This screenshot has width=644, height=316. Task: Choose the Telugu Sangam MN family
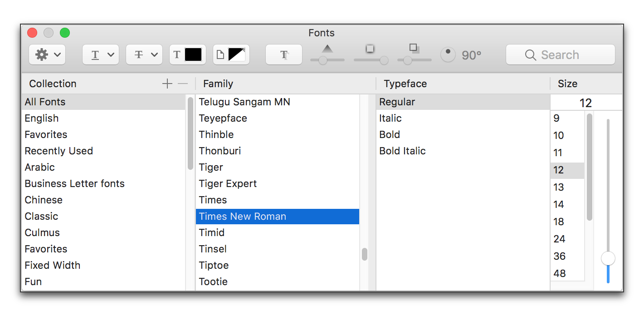[278, 102]
